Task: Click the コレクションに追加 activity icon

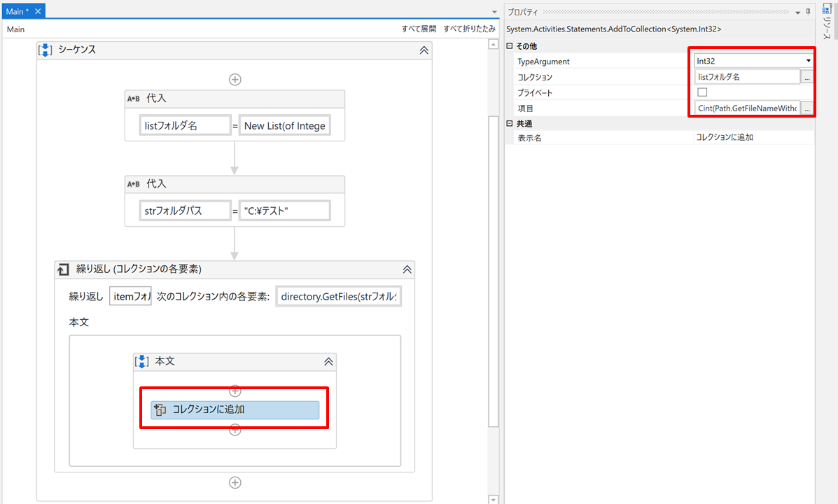Action: point(160,410)
